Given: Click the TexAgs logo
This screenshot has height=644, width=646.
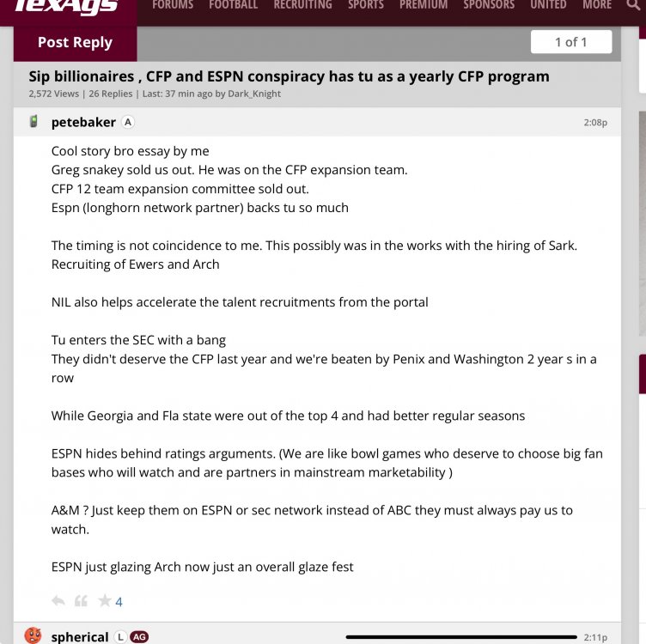Looking at the screenshot, I should point(67,7).
